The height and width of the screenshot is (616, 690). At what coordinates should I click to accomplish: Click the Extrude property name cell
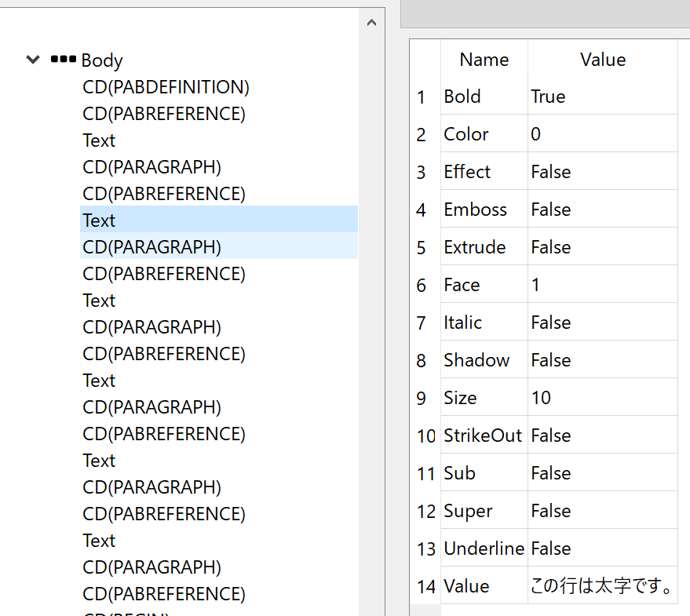tap(484, 247)
